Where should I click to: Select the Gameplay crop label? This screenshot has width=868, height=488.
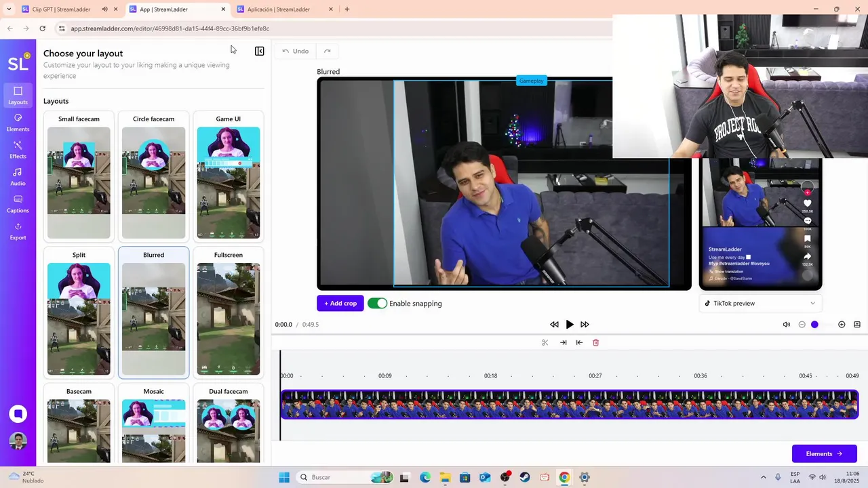(x=531, y=81)
